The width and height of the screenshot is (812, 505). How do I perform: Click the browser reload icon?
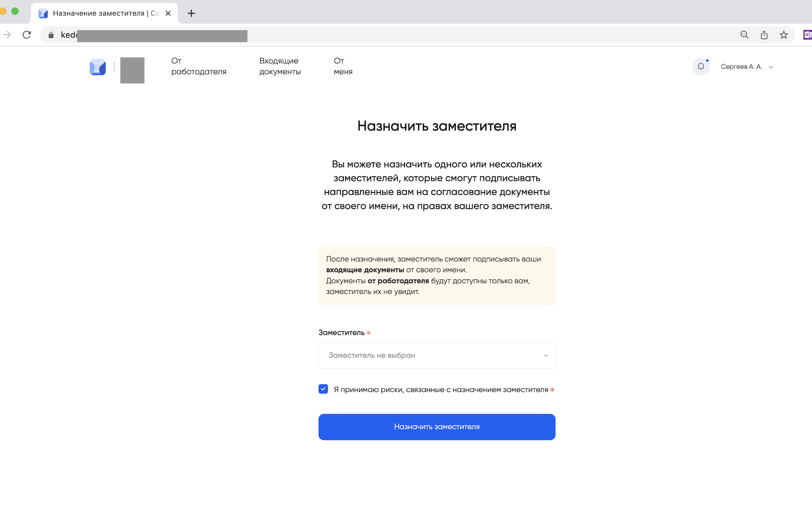[27, 35]
